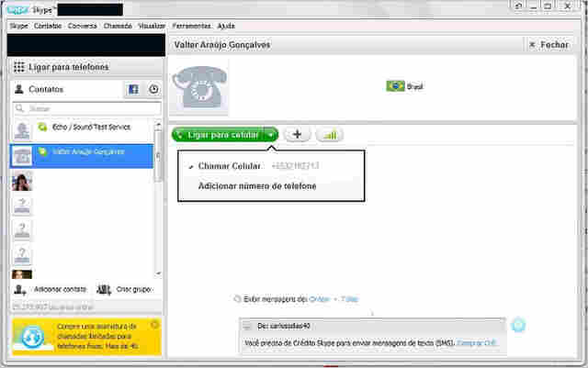Viewport: 588px width, 368px height.
Task: Open the Skype menu
Action: click(x=18, y=26)
